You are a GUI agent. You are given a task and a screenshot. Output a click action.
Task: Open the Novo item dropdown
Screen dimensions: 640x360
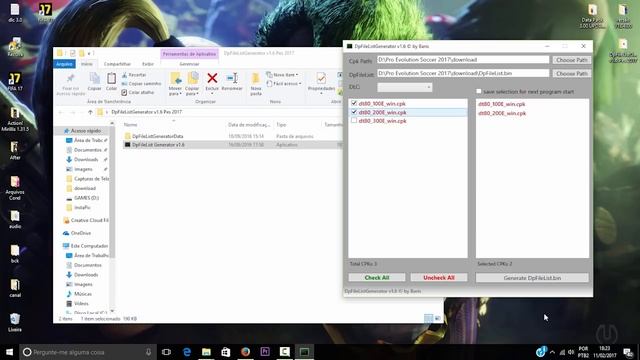[x=282, y=75]
